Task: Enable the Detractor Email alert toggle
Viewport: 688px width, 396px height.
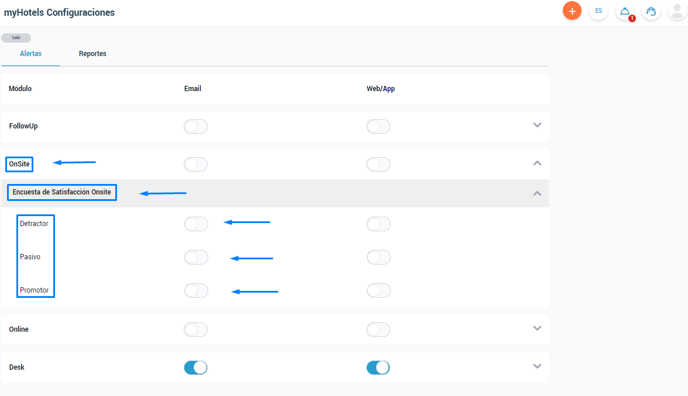Action: [x=196, y=224]
